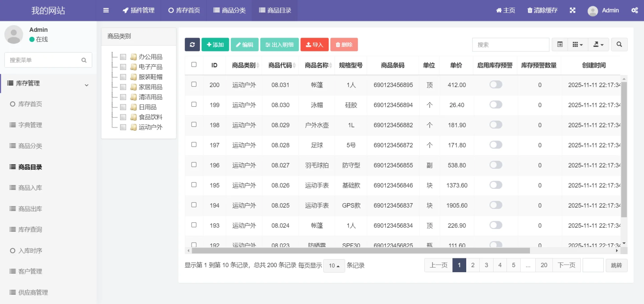This screenshot has width=644, height=304.
Task: Click the Admin avatar icon
Action: tap(593, 10)
